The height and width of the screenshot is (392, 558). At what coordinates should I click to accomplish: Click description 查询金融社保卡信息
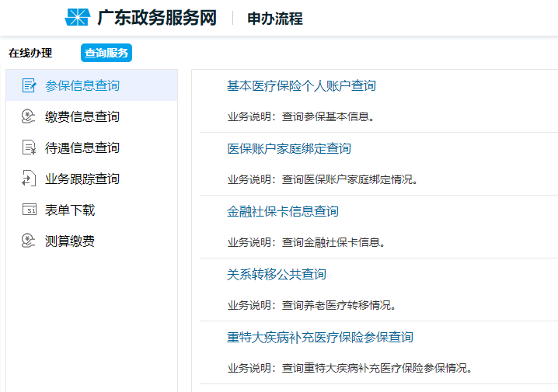pos(333,242)
